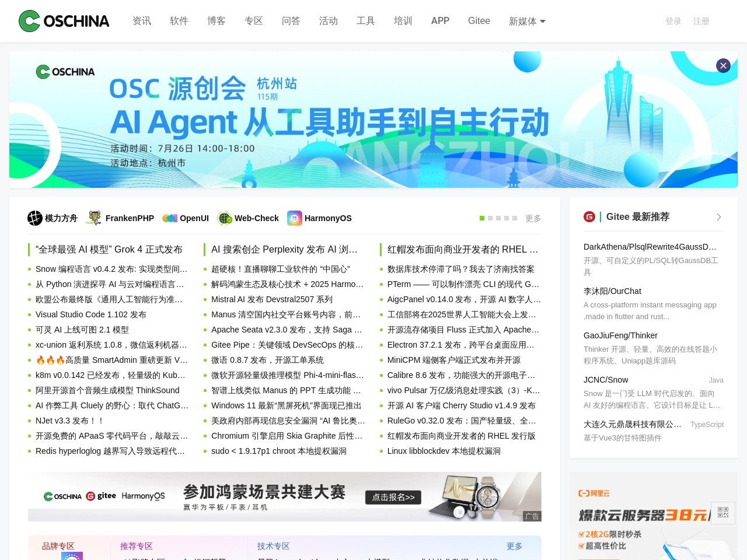Click the 阿里云 logo in the sidebar ad
Screen dimensions: 747x560
594,493
